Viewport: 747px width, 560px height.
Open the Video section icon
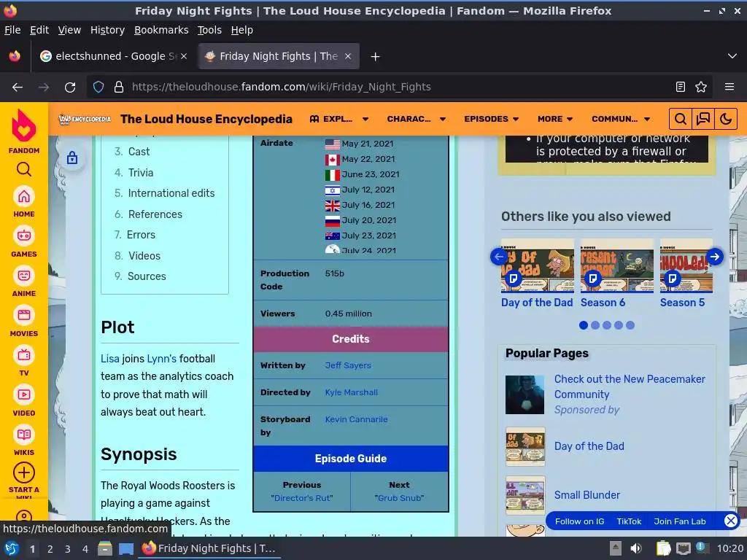click(24, 394)
